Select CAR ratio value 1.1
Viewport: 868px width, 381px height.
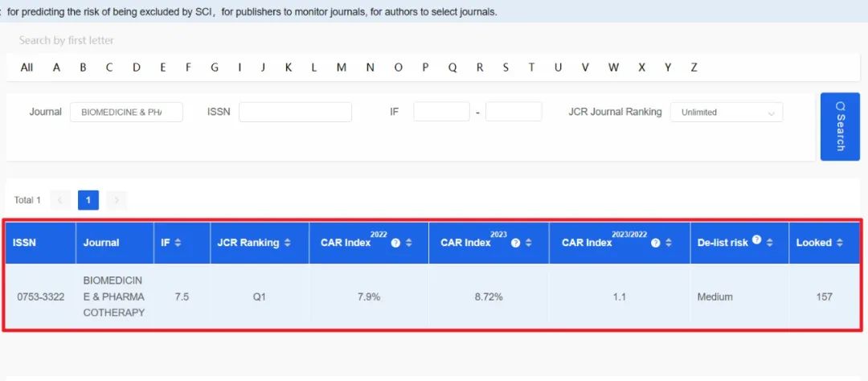[x=620, y=297]
